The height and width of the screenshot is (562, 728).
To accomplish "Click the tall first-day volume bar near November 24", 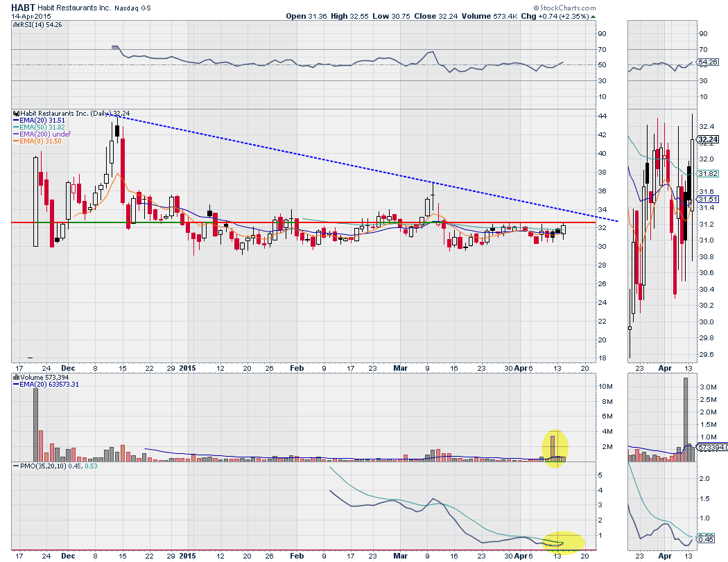I will 35,424.
